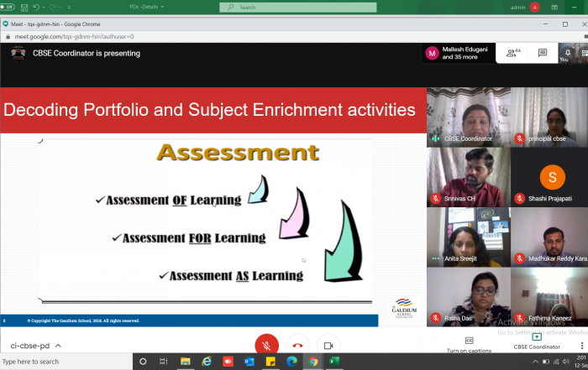The image size is (588, 370).
Task: Click Excel Save icon
Action: coord(24,7)
